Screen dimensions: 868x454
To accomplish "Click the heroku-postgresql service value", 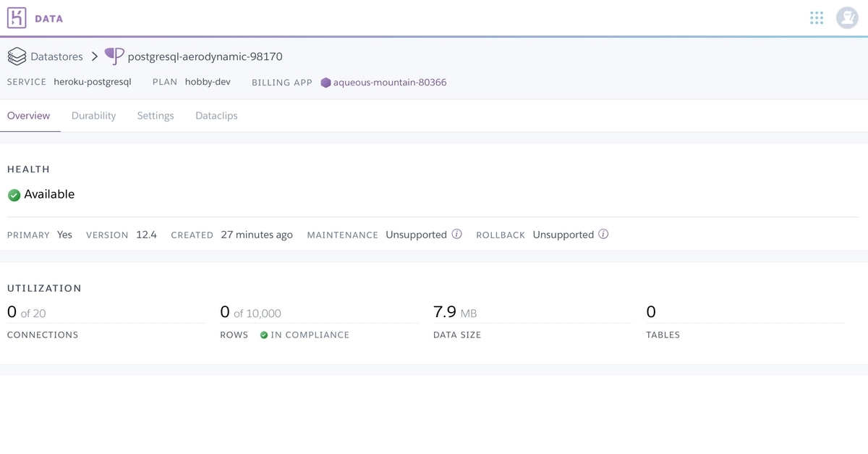I will [93, 82].
